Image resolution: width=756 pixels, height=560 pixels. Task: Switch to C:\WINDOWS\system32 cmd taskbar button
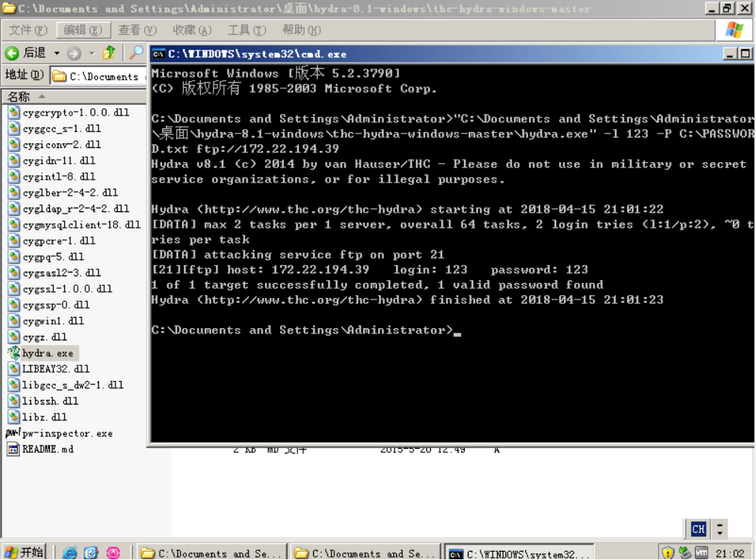point(519,553)
